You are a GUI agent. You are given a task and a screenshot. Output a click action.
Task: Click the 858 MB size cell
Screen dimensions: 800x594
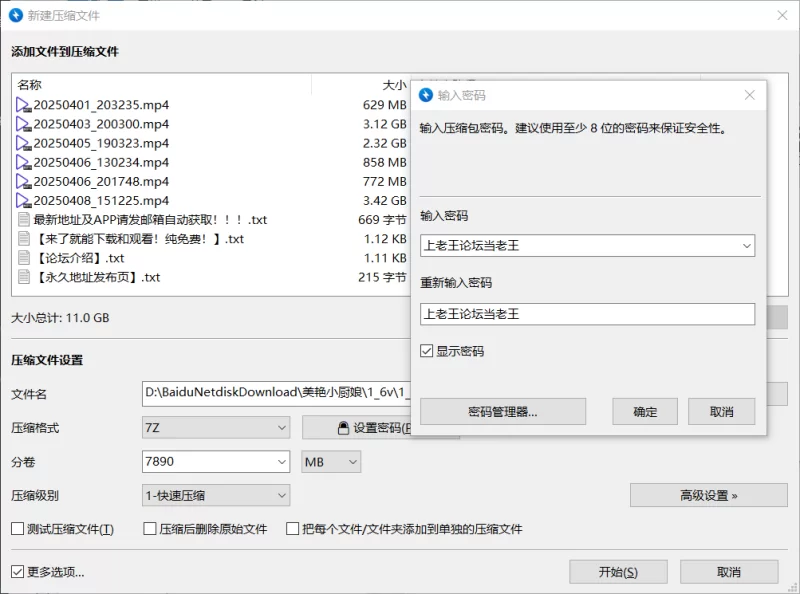pos(385,163)
